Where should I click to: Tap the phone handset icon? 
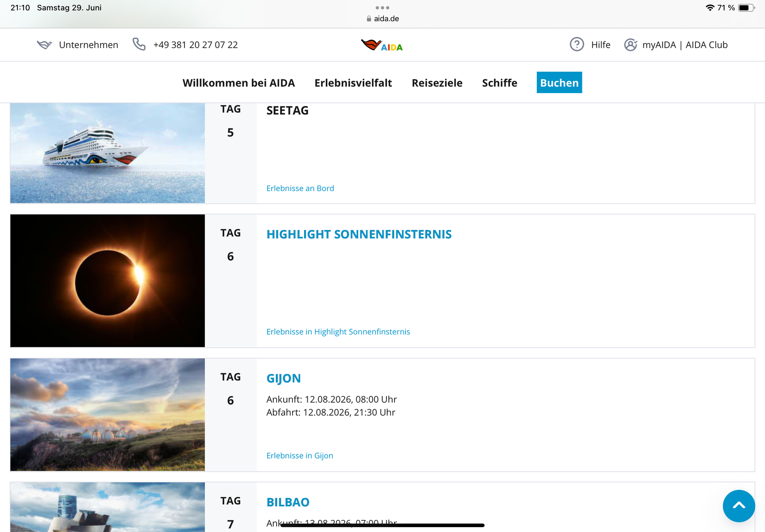click(139, 44)
